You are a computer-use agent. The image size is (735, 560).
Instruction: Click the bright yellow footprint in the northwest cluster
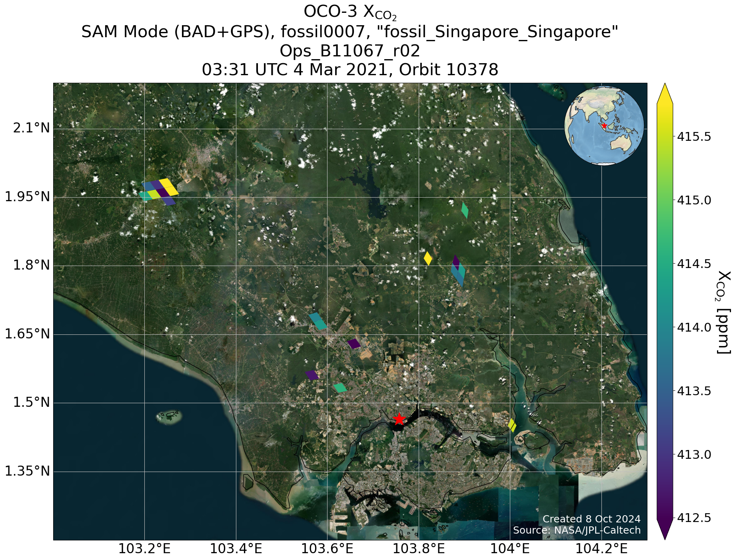pos(169,187)
